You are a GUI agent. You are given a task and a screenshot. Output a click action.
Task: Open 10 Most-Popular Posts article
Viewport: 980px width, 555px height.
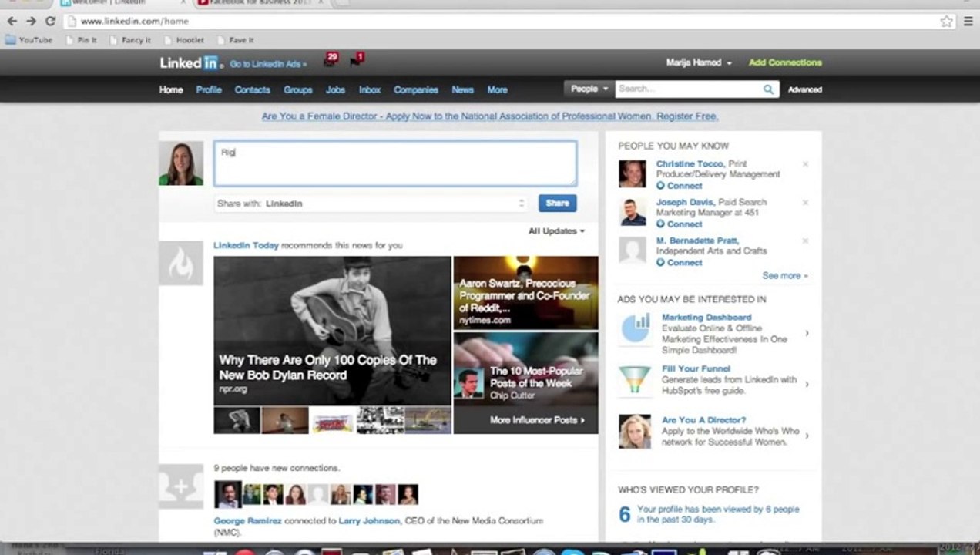coord(525,368)
